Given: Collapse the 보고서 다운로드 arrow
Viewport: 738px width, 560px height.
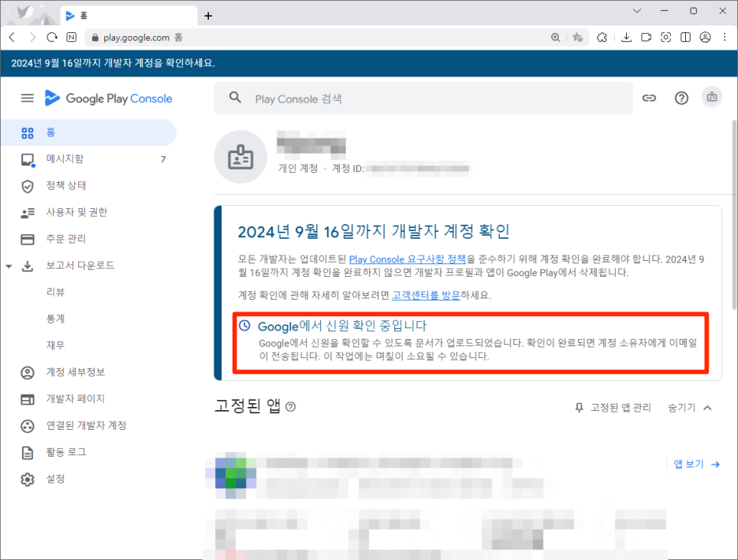Looking at the screenshot, I should coord(9,266).
